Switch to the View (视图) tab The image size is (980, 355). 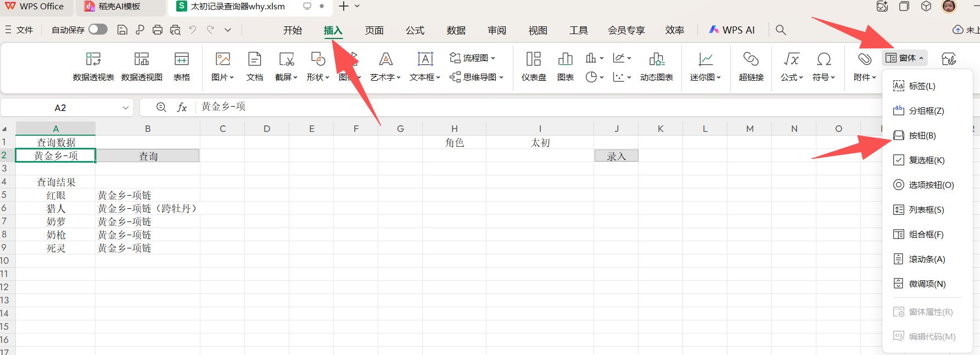coord(538,30)
